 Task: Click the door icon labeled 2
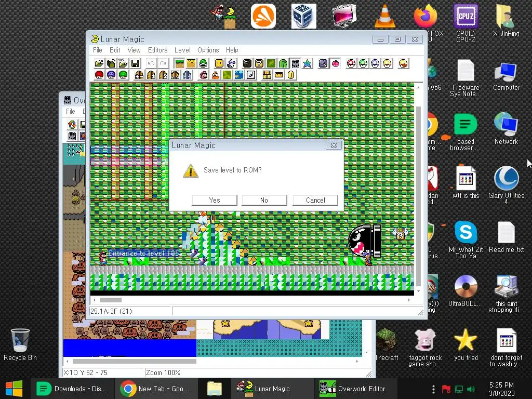pos(163,75)
